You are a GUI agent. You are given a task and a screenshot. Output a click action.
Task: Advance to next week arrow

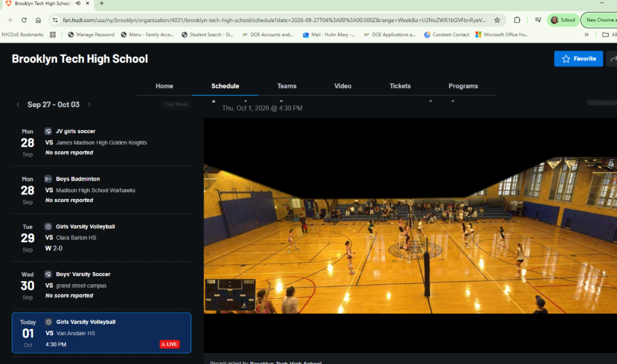(89, 104)
